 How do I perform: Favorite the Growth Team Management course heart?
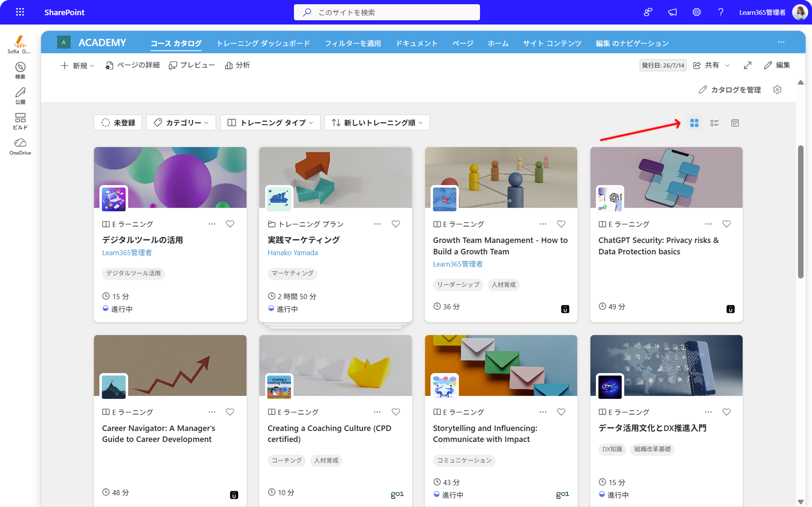(x=561, y=224)
